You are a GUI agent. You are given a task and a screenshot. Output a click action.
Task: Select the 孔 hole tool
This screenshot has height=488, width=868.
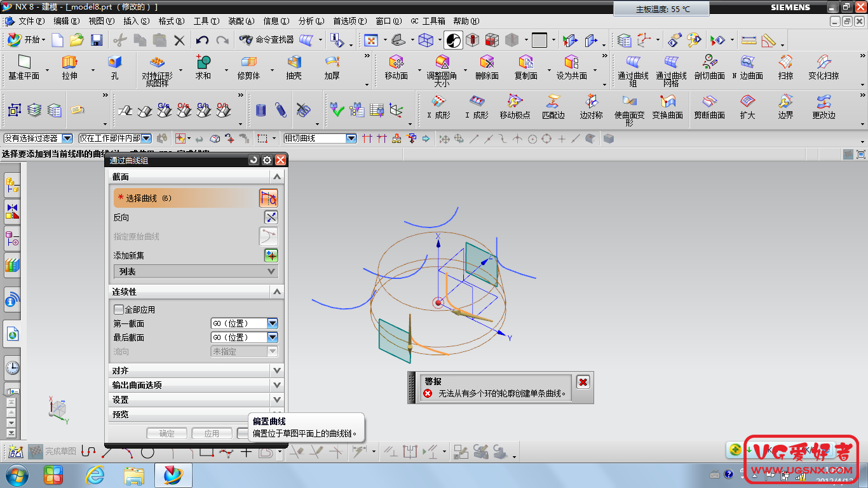coord(114,67)
